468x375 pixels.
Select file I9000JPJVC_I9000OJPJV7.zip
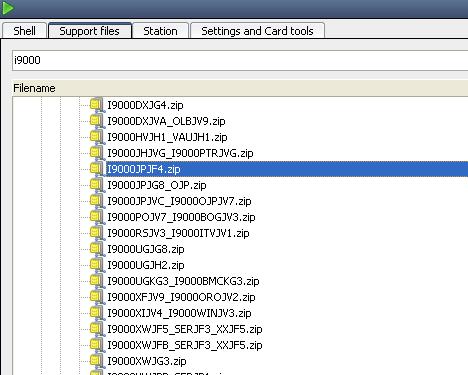tap(179, 201)
